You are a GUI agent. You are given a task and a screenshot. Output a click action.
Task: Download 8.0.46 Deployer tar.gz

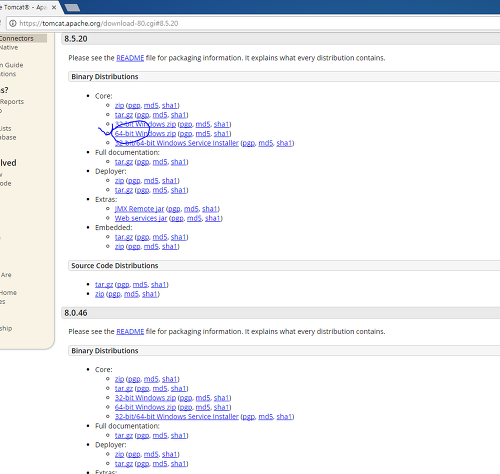[x=124, y=464]
